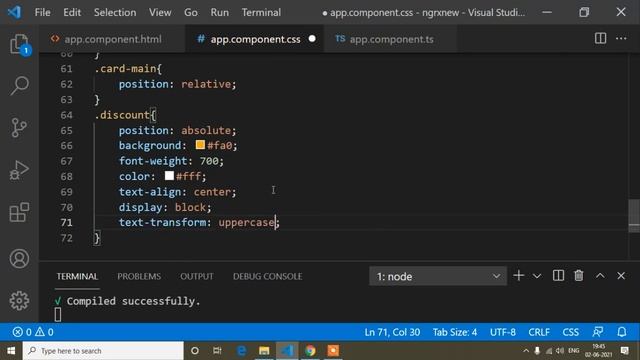The width and height of the screenshot is (640, 360).
Task: Open the Manage gear icon
Action: (x=19, y=301)
